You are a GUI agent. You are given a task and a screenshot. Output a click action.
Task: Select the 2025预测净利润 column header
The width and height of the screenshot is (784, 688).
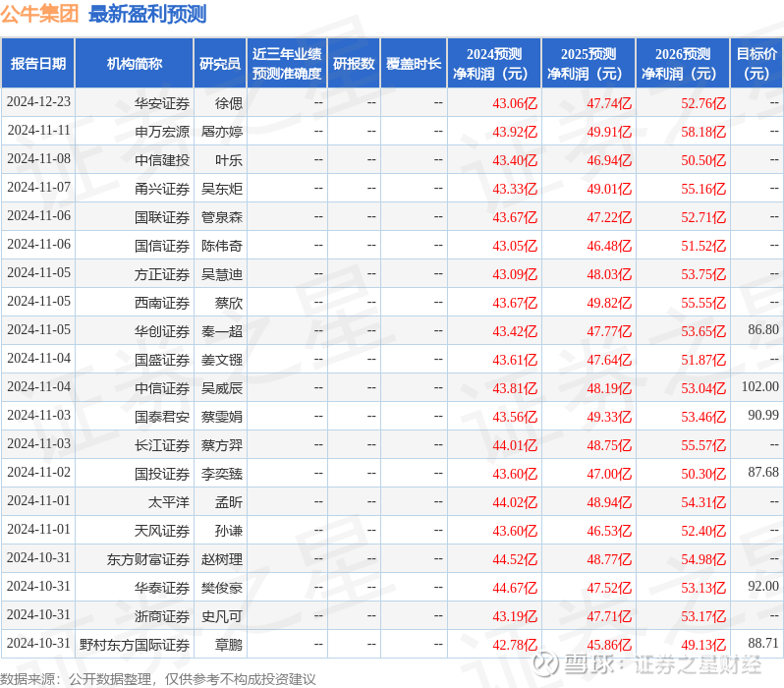(x=588, y=63)
